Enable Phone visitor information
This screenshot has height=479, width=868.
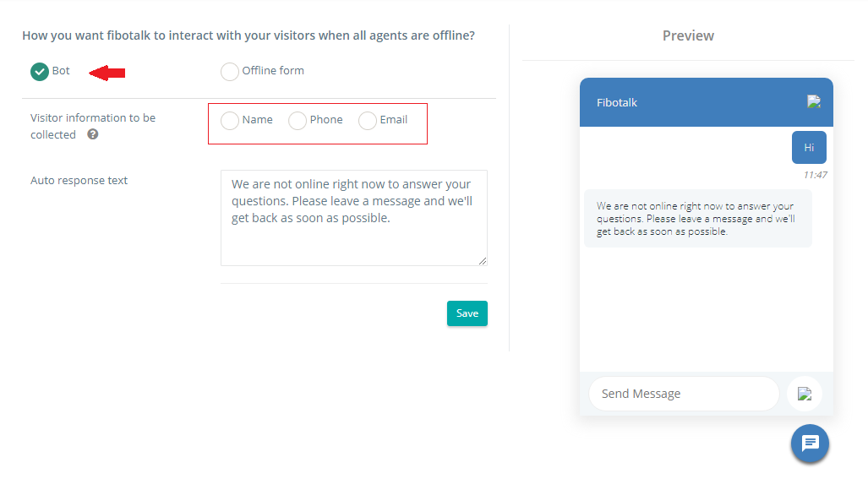coord(298,120)
